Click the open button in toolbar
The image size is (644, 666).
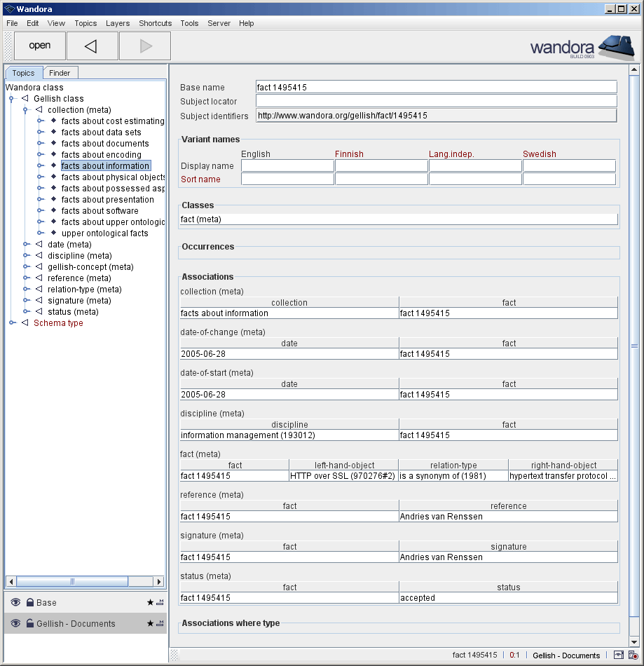pyautogui.click(x=40, y=46)
